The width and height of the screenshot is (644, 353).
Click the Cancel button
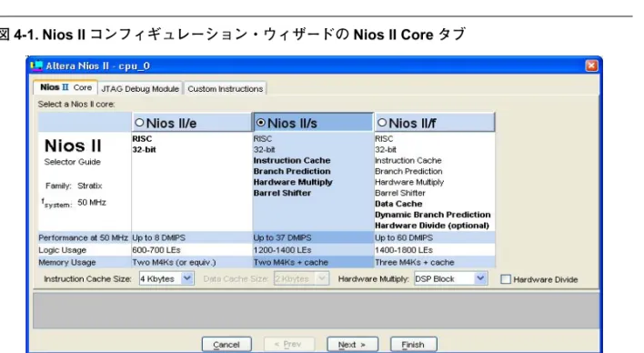(226, 345)
